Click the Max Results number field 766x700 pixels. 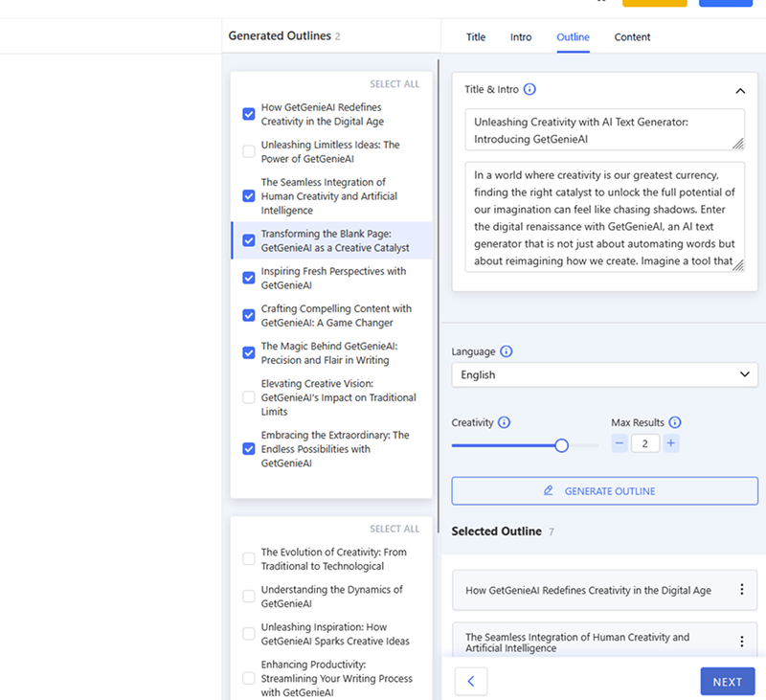coord(645,443)
